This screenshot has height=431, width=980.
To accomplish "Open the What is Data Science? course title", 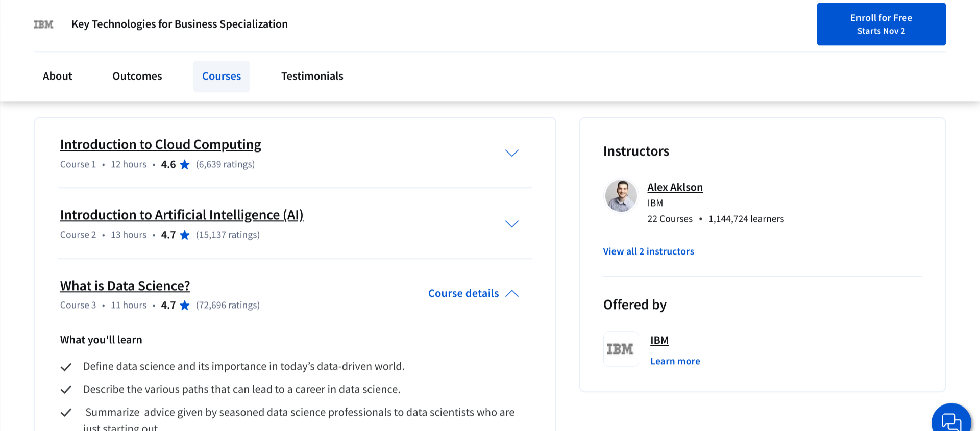I will click(x=125, y=286).
